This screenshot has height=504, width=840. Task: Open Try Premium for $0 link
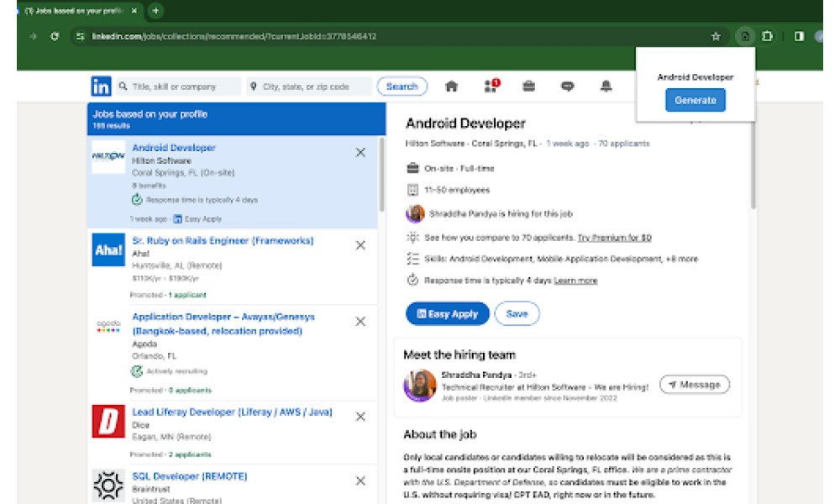click(x=615, y=238)
